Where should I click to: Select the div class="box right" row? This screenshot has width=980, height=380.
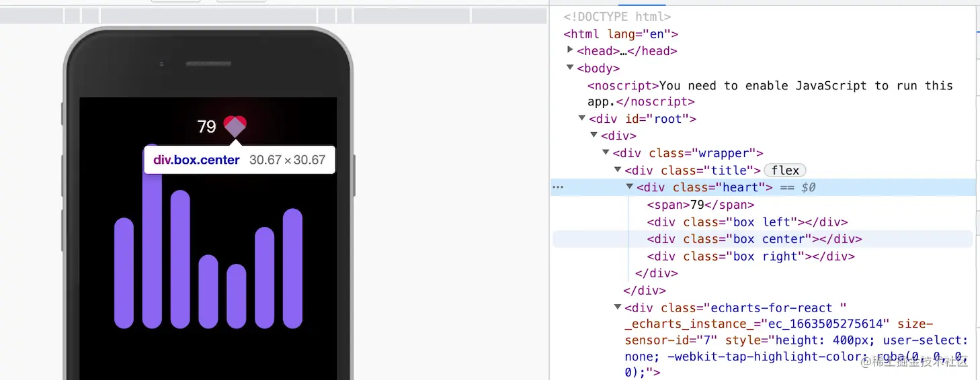pyautogui.click(x=751, y=256)
